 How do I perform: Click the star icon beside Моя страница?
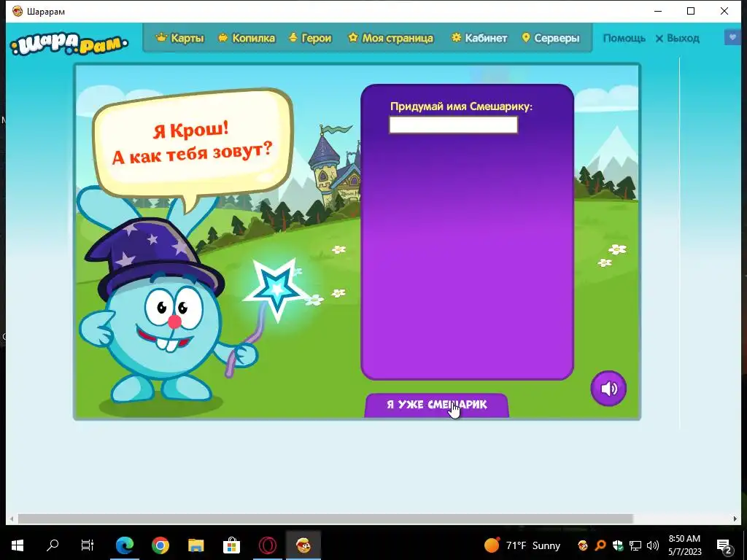pyautogui.click(x=352, y=37)
